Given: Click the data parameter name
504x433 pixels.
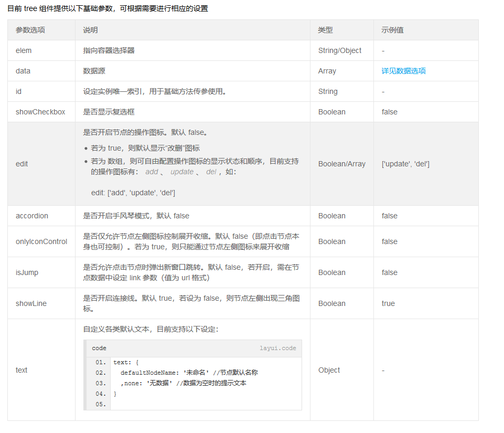Looking at the screenshot, I should click(x=21, y=71).
